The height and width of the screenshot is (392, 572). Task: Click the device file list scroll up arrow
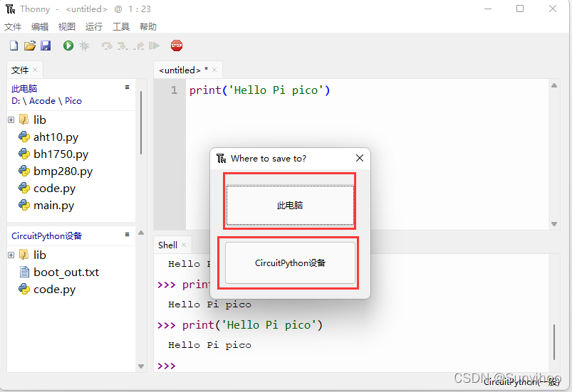(141, 233)
